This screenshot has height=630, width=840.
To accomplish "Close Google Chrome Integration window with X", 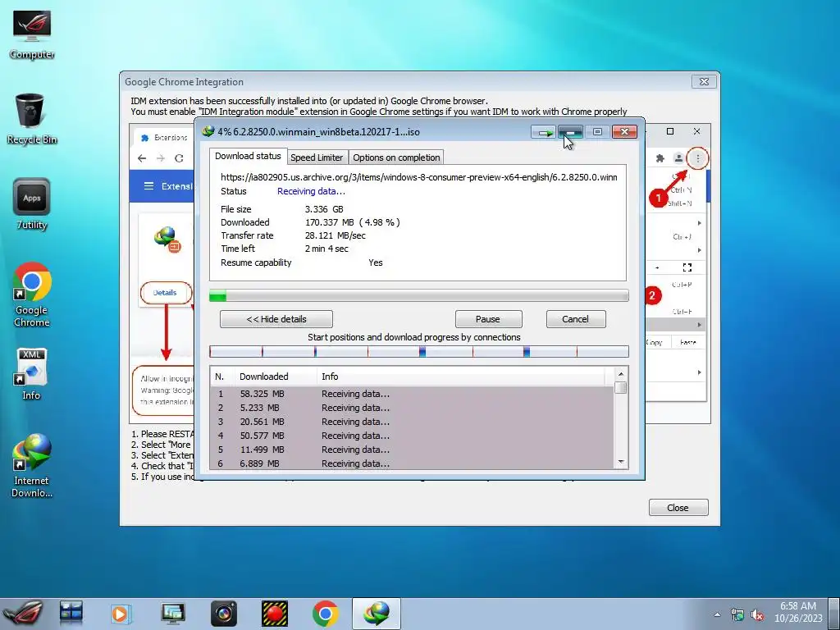I will (705, 81).
